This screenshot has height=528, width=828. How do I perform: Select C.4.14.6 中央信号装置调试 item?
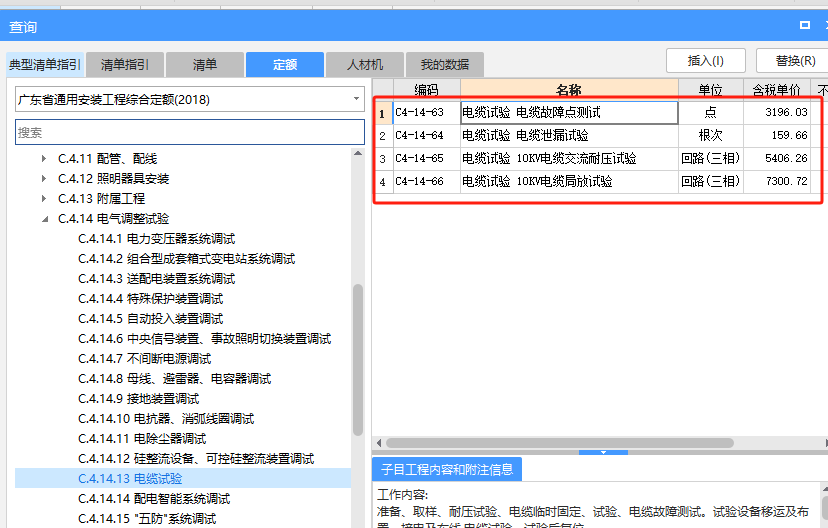coord(204,339)
